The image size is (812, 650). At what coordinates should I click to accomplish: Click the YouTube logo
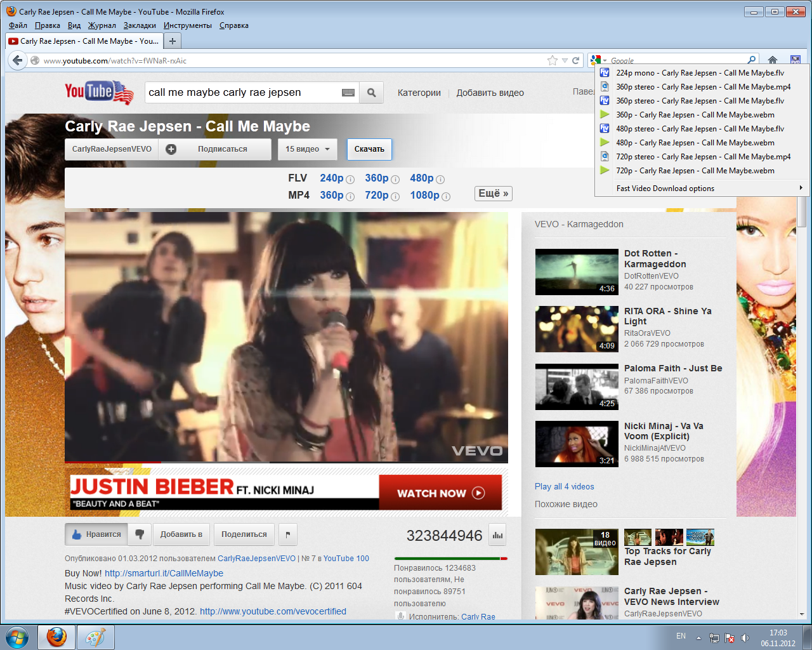pos(100,93)
